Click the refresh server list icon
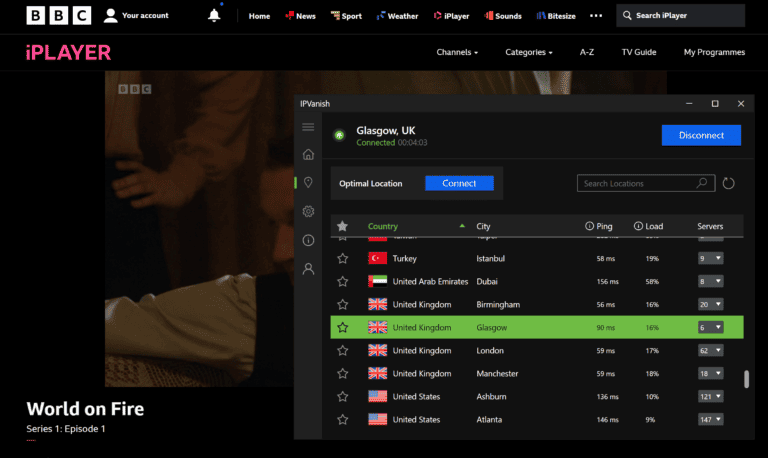The width and height of the screenshot is (768, 458). point(728,183)
